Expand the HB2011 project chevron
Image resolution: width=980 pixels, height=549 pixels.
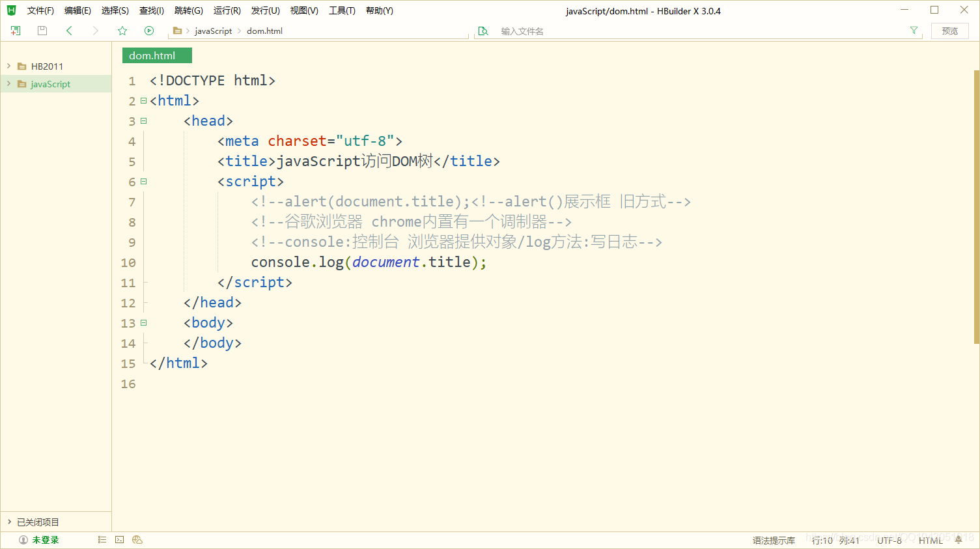point(8,66)
